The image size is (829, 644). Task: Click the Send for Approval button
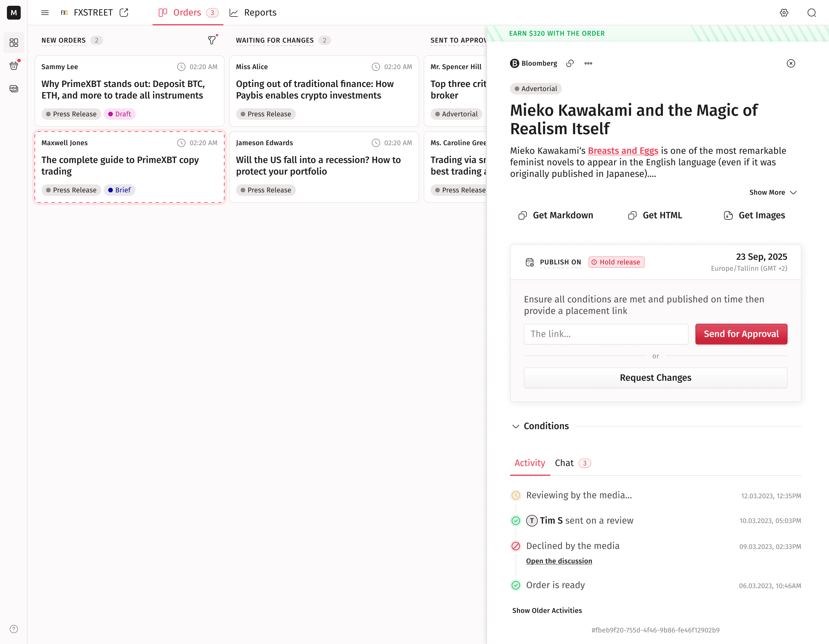741,334
